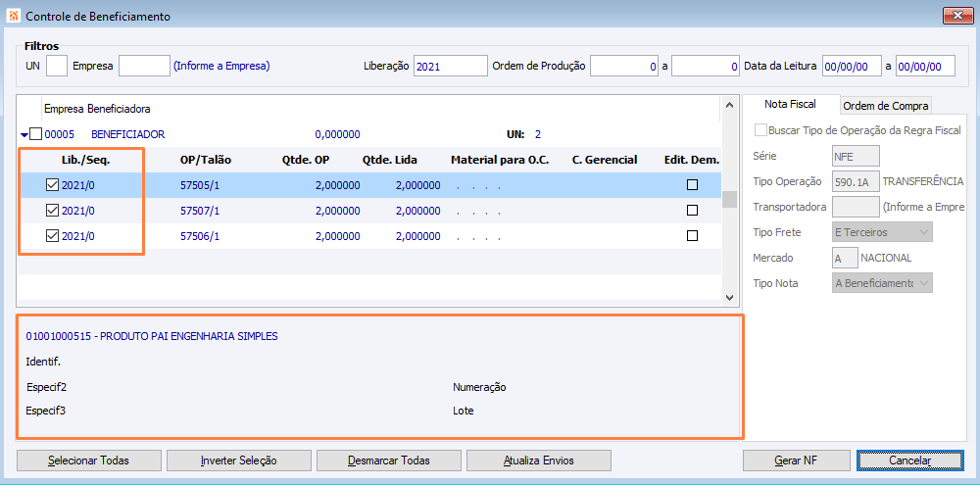This screenshot has width=980, height=485.
Task: Click the Inverter Seleção button
Action: (239, 461)
